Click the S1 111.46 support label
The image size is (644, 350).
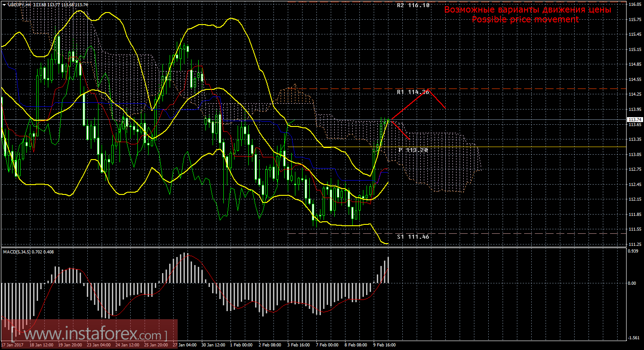point(413,236)
